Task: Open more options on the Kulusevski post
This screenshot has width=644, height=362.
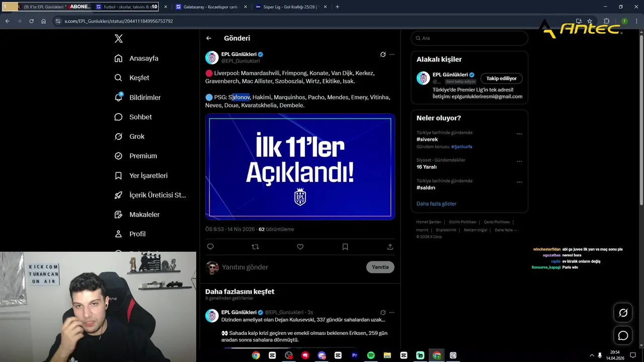Action: (x=392, y=312)
